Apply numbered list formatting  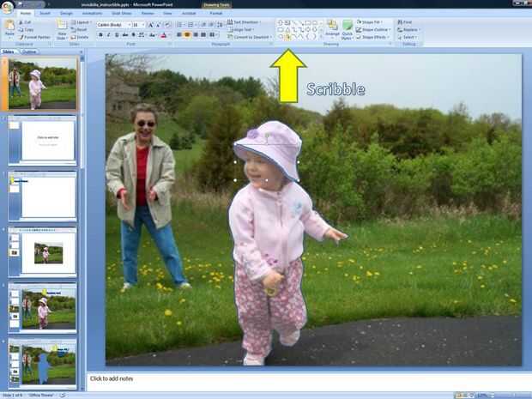pos(191,25)
